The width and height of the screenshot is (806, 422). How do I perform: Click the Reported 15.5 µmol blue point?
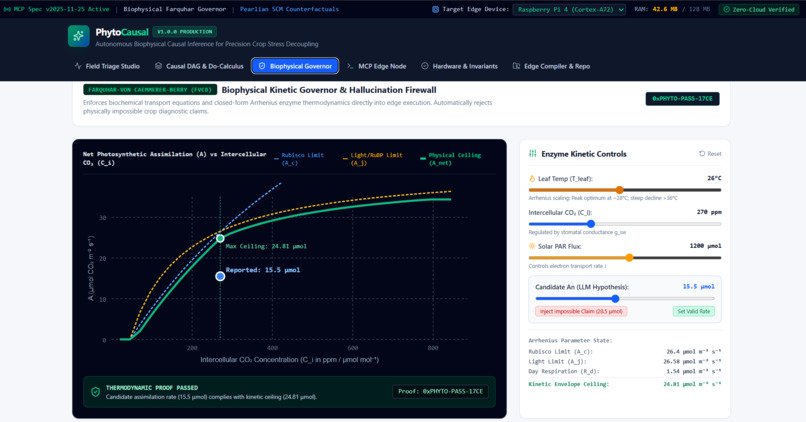pyautogui.click(x=220, y=276)
